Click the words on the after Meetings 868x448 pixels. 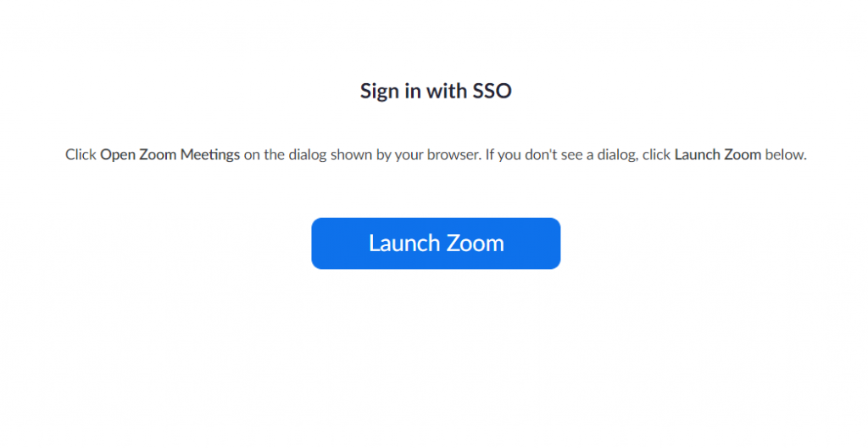264,154
